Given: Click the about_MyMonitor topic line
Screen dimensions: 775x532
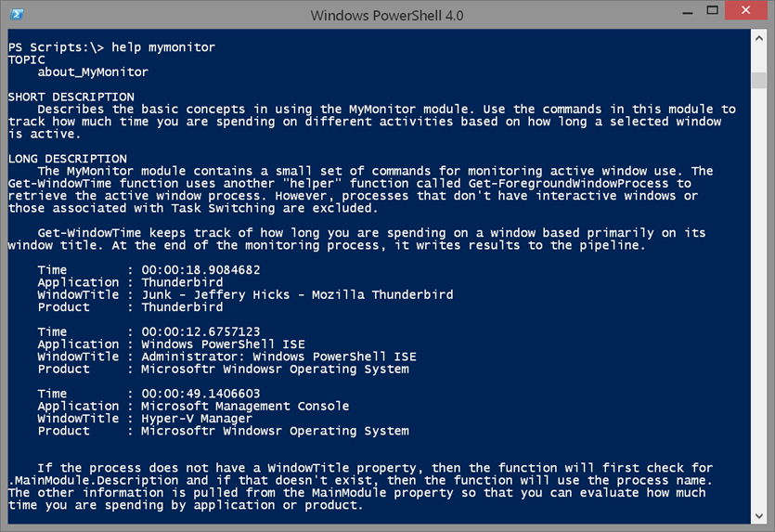Looking at the screenshot, I should (93, 72).
